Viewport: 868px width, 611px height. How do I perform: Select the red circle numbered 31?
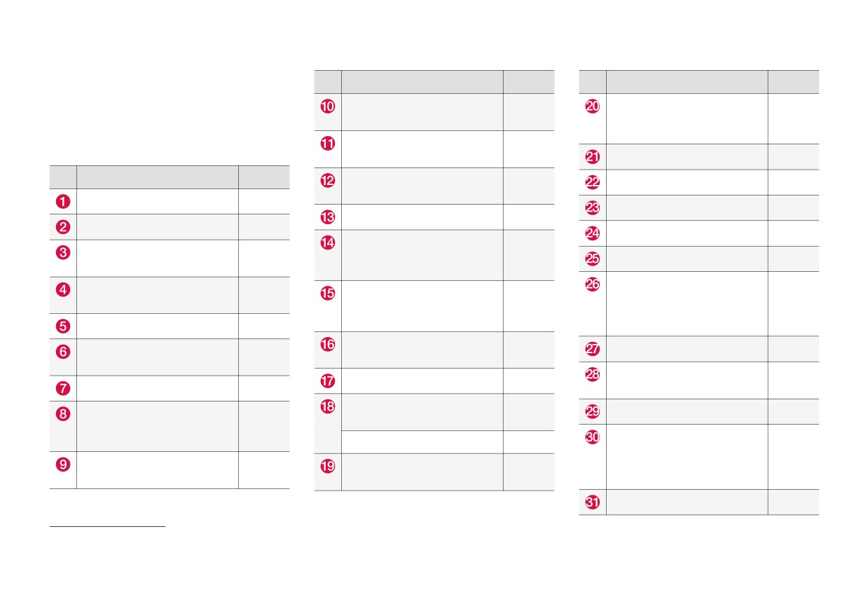[593, 502]
